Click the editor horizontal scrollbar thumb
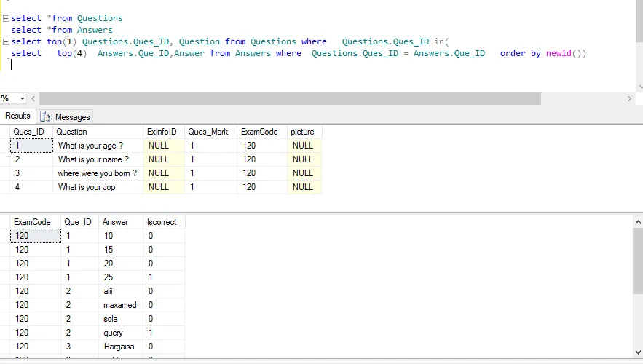 (x=290, y=98)
